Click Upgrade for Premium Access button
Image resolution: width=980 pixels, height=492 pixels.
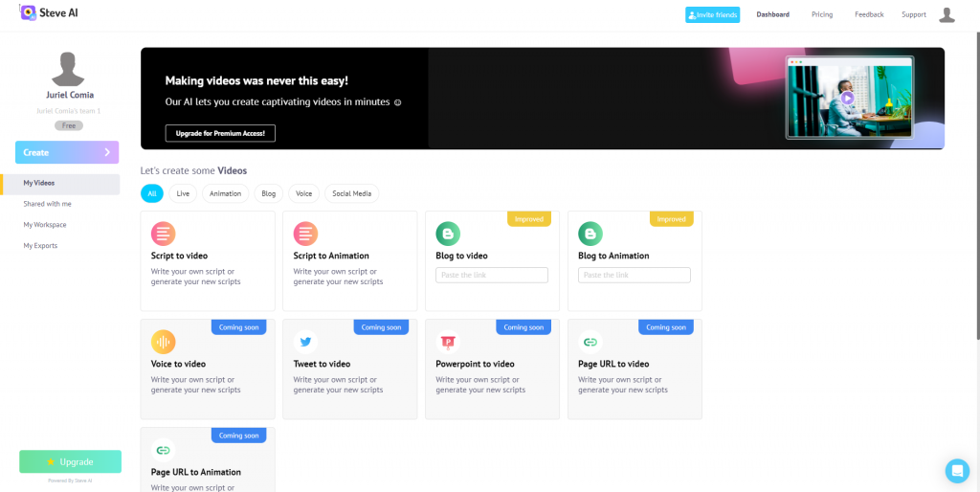pyautogui.click(x=220, y=133)
